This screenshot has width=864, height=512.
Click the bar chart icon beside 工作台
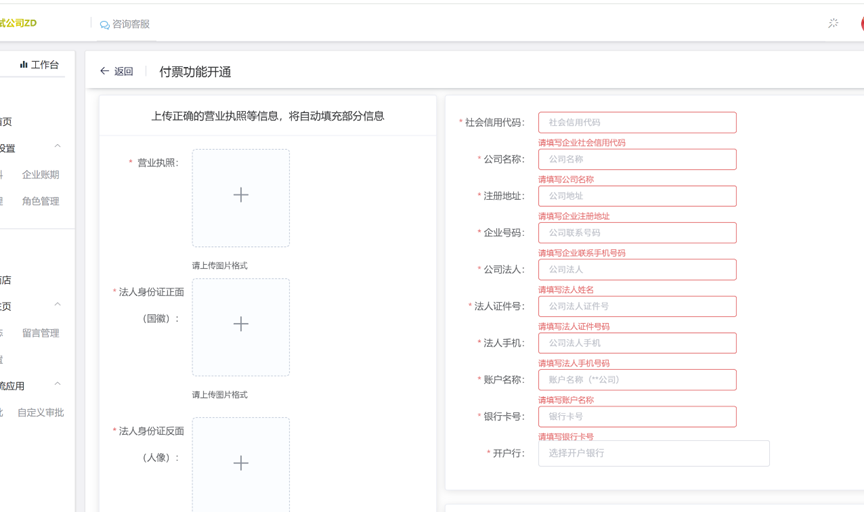(x=24, y=65)
